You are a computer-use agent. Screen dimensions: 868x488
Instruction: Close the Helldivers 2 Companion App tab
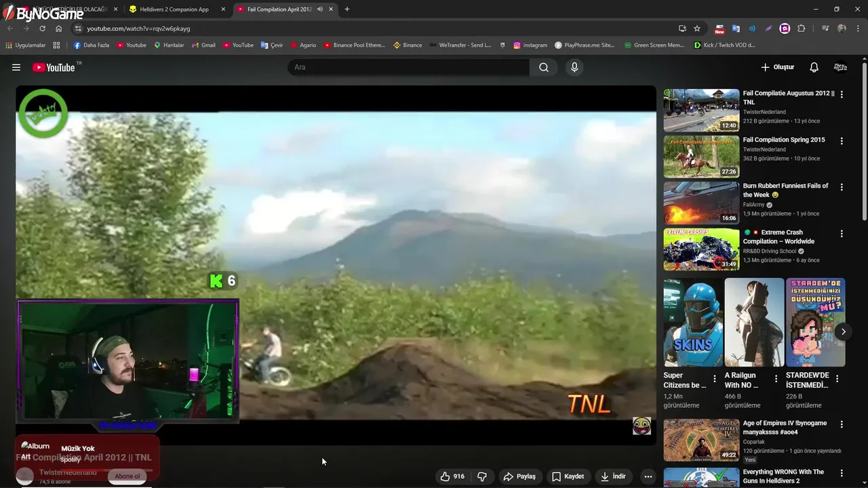223,9
